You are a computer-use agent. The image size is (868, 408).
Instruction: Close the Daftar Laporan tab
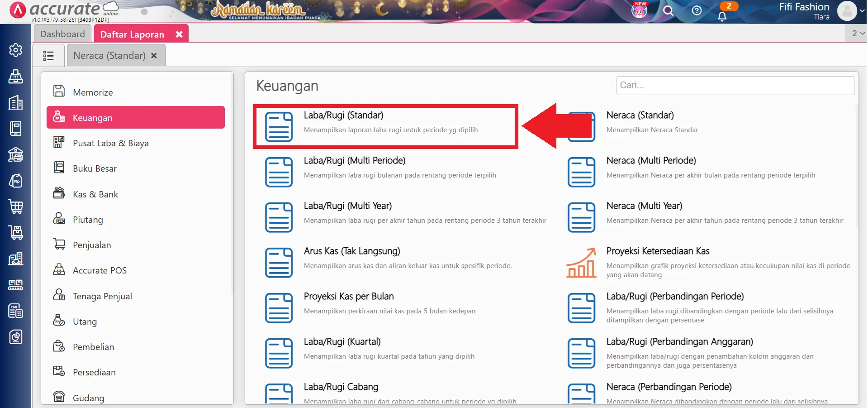[179, 34]
